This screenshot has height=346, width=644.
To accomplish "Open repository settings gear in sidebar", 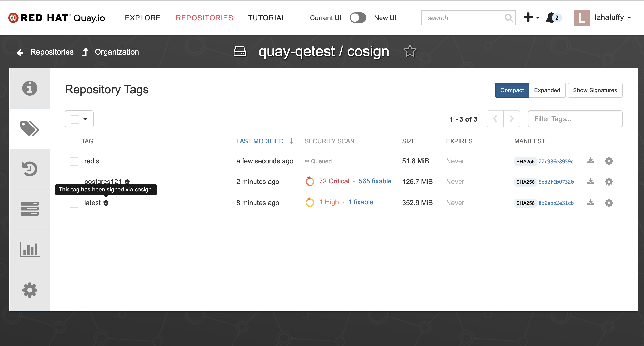I will pyautogui.click(x=29, y=290).
